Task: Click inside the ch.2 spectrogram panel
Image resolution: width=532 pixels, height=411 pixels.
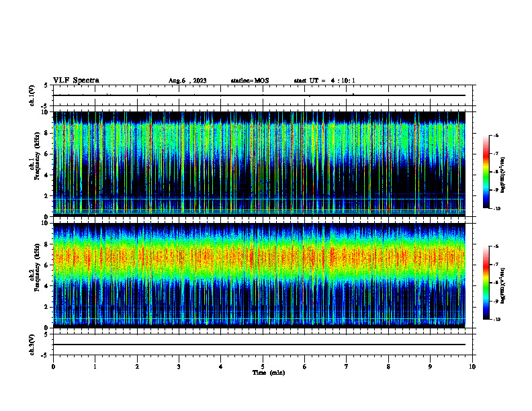Action: pyautogui.click(x=259, y=275)
